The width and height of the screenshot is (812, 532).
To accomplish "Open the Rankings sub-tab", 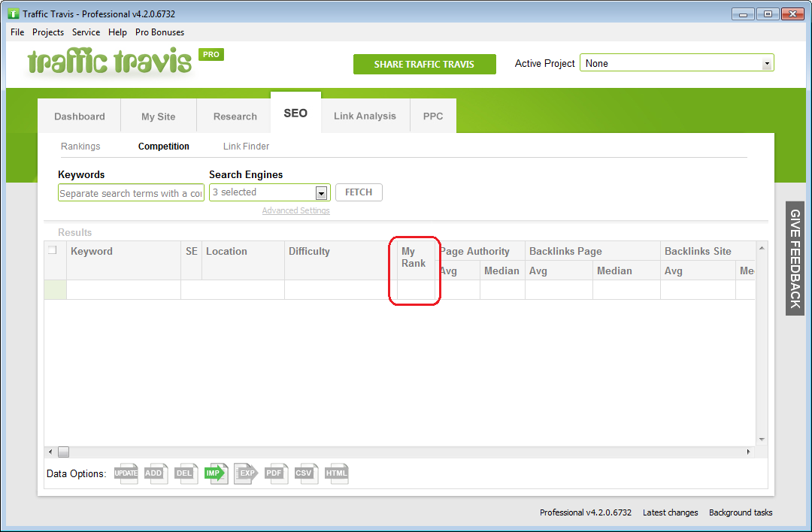I will pos(80,147).
